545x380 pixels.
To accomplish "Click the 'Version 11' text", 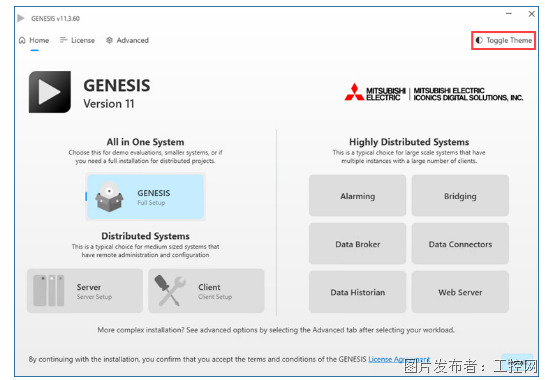I will point(108,104).
